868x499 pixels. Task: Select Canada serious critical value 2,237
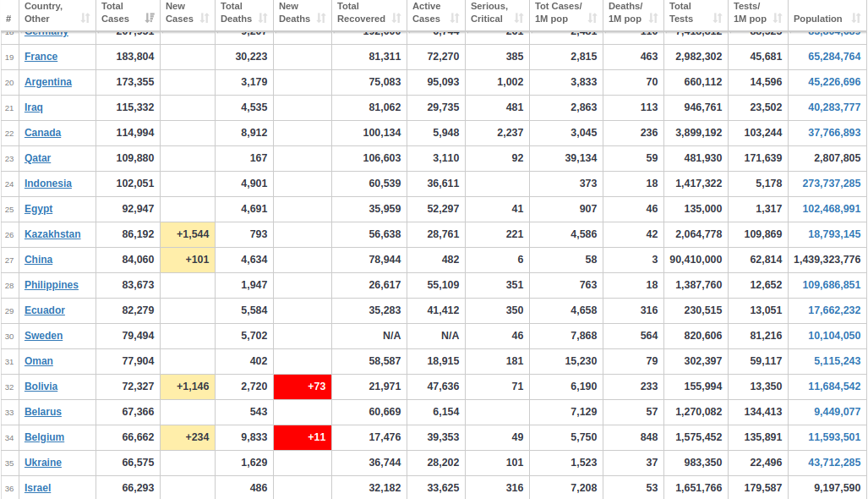click(x=510, y=133)
